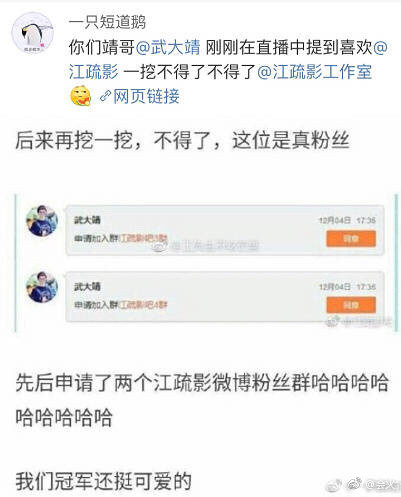The width and height of the screenshot is (401, 497).
Task: Select 武大靖 name in second request card
Action: coord(87,286)
